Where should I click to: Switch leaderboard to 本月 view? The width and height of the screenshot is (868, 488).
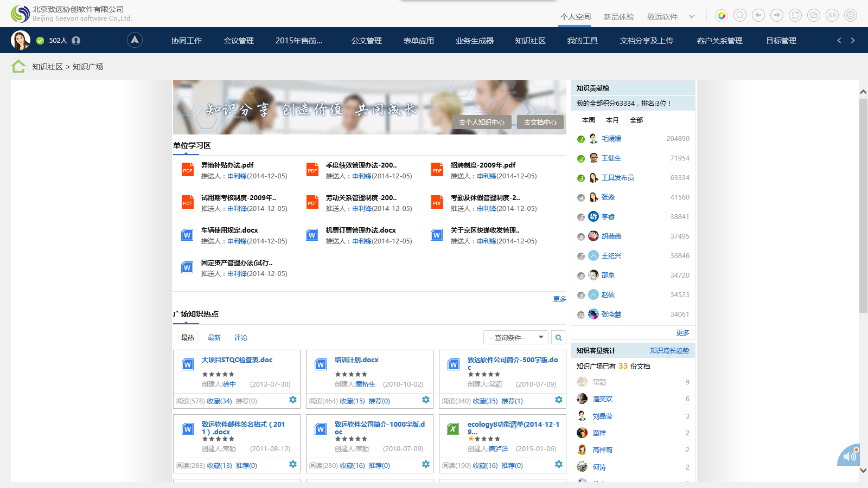pyautogui.click(x=612, y=120)
